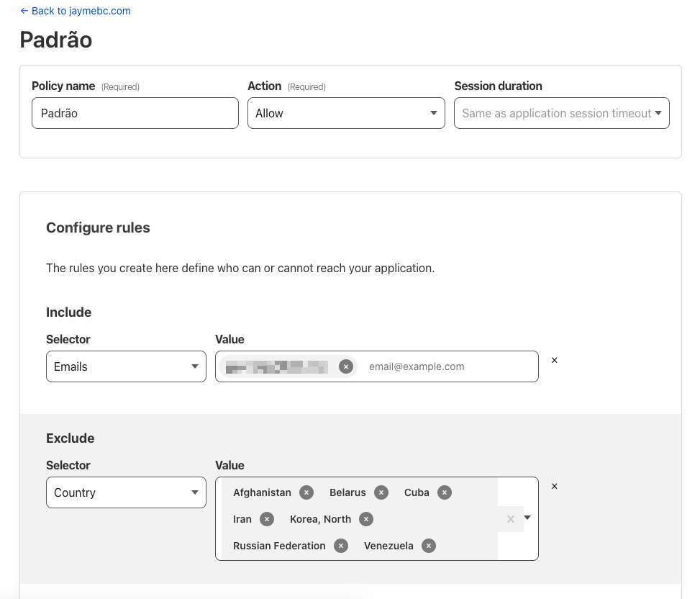Click Back to jaymebc.com link
700x599 pixels.
pos(76,11)
